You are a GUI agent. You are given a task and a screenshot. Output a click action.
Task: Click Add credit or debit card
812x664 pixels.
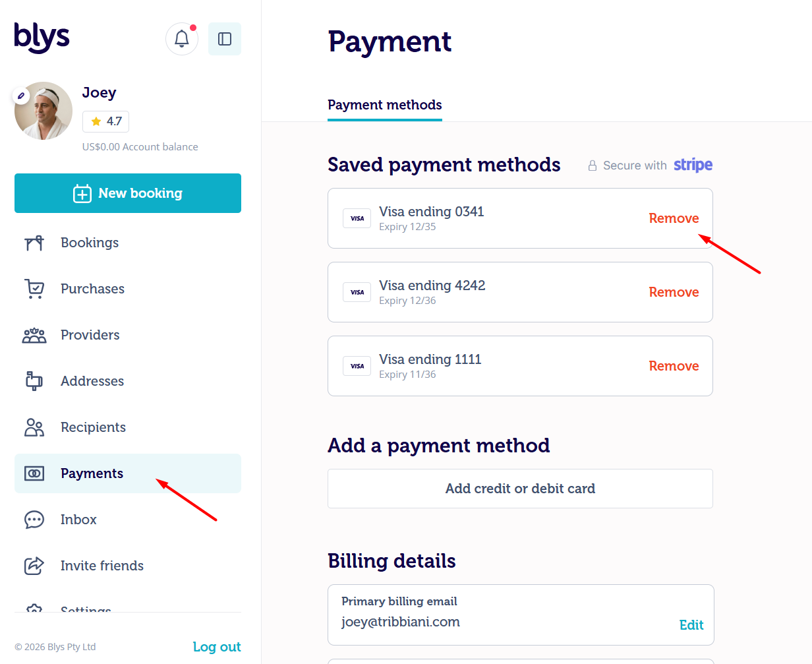520,489
